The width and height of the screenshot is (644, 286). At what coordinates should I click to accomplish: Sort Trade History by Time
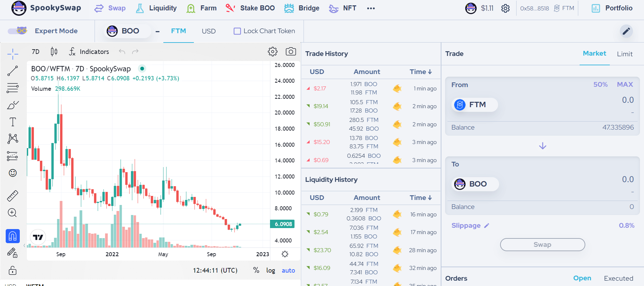pyautogui.click(x=421, y=72)
